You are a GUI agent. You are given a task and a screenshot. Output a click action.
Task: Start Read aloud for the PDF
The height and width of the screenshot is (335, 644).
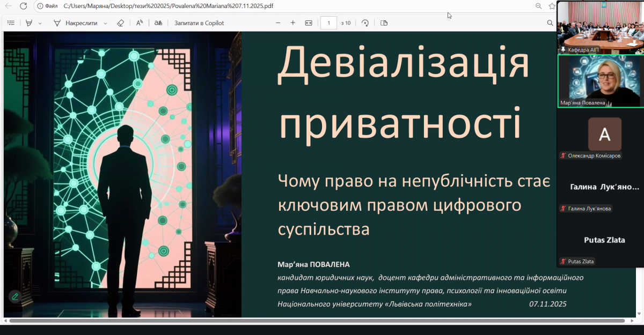pos(138,23)
